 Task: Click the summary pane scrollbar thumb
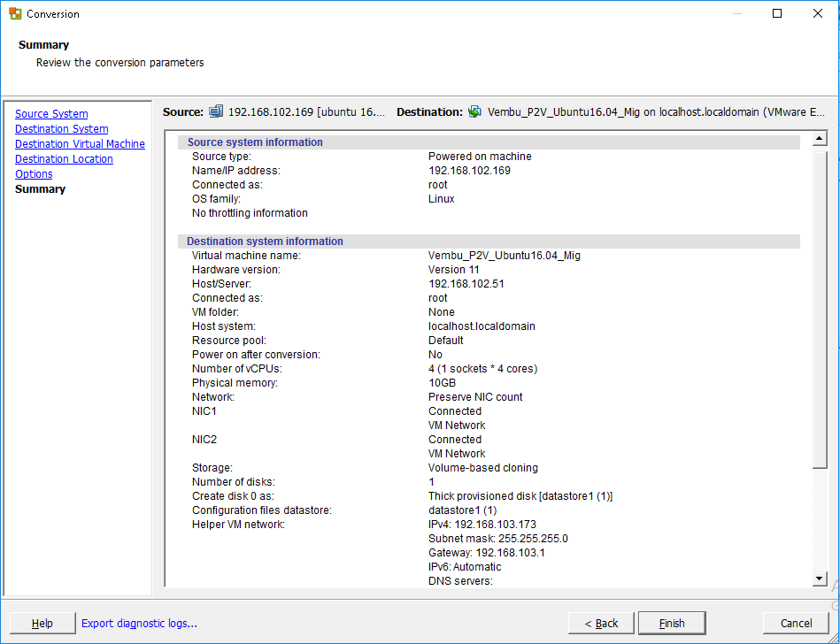coord(819,310)
